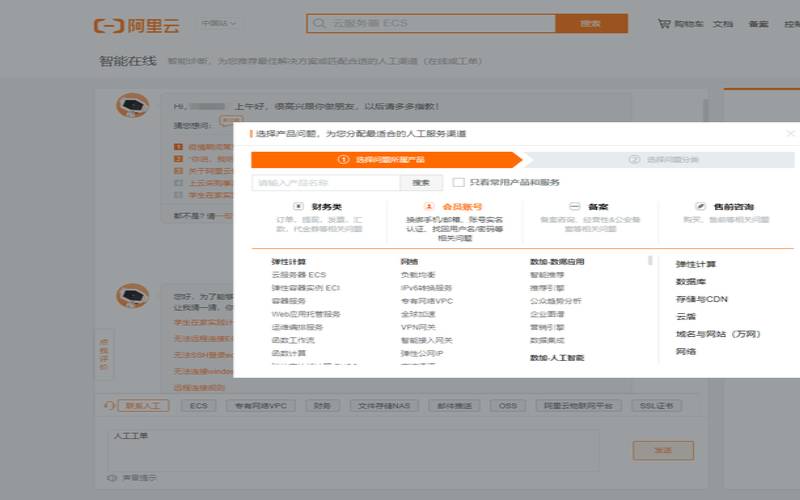The width and height of the screenshot is (800, 500).
Task: Select the 售前咨询 category icon
Action: [x=700, y=206]
